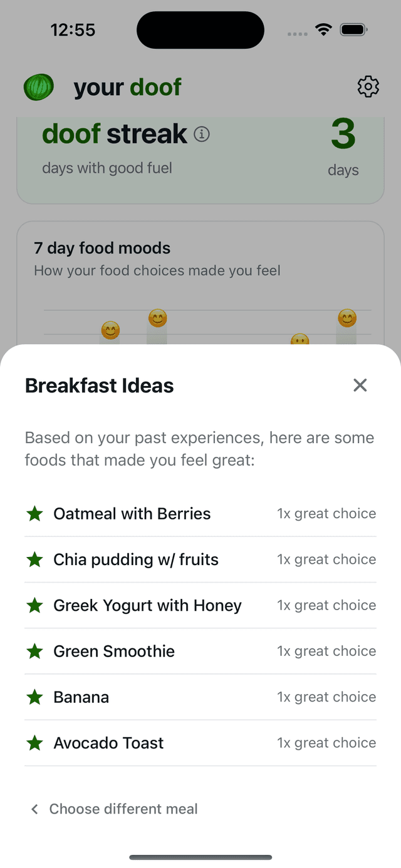Tap the star beside Avocado Toast
Screen dimensions: 401x868
34,743
